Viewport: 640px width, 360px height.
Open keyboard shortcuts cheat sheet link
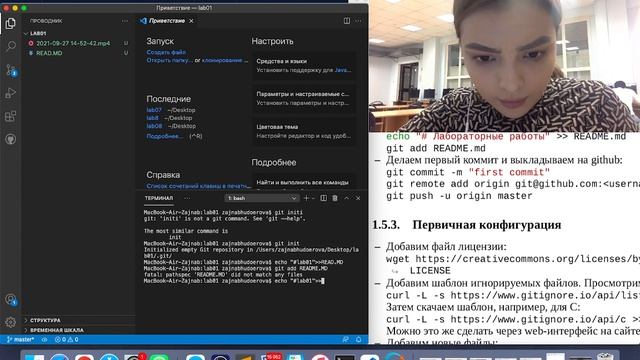click(x=198, y=186)
